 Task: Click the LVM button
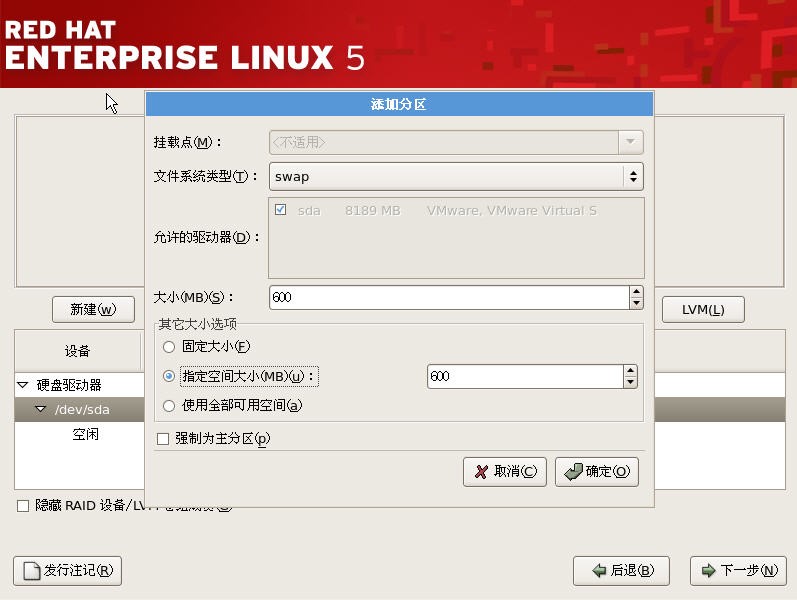pyautogui.click(x=703, y=310)
